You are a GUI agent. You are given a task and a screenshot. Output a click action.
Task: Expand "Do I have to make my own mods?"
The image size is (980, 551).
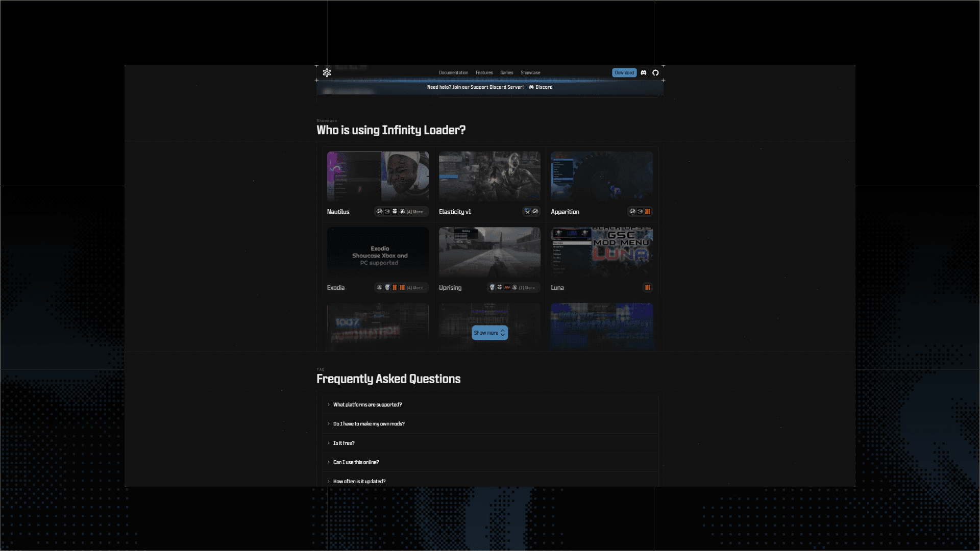pos(490,424)
